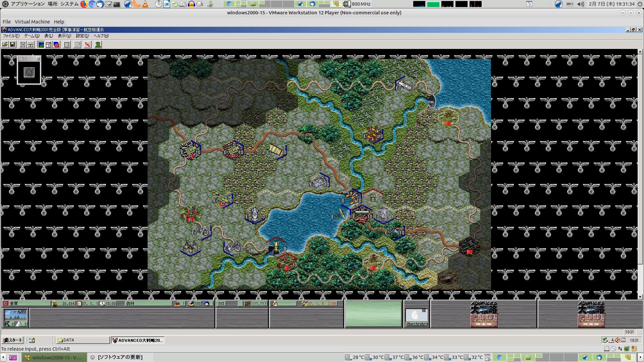Open the ファイル(F) menu
The image size is (644, 362).
pos(11,36)
